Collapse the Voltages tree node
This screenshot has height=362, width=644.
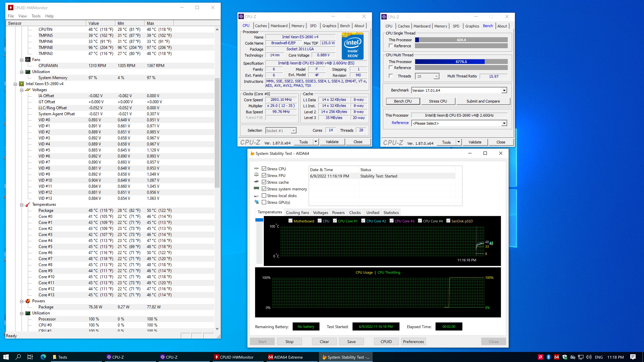pyautogui.click(x=22, y=90)
